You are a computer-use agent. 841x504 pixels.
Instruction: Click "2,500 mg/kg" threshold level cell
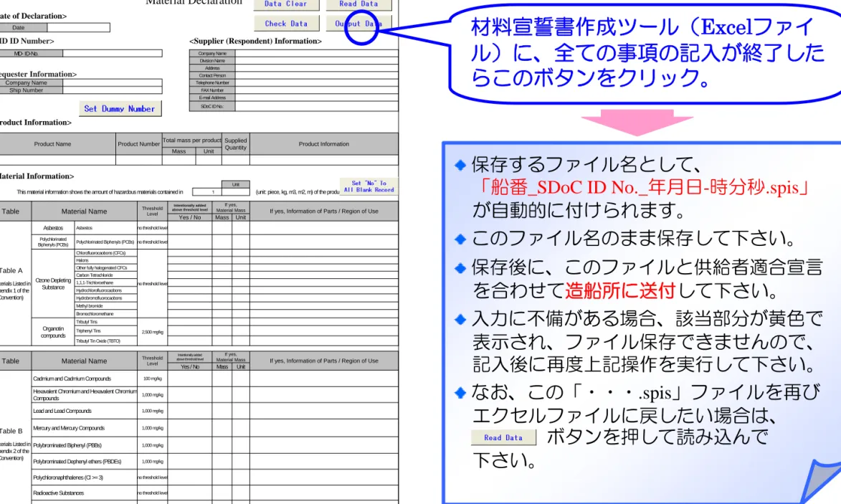[152, 332]
